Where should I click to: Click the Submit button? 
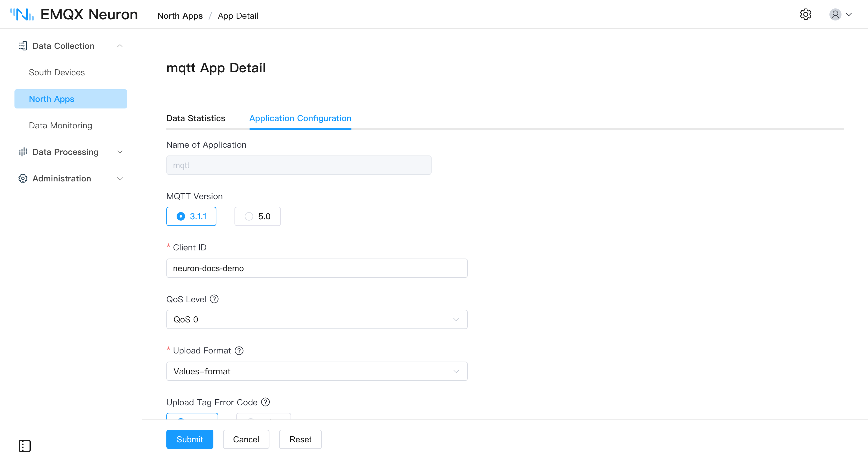pyautogui.click(x=190, y=439)
